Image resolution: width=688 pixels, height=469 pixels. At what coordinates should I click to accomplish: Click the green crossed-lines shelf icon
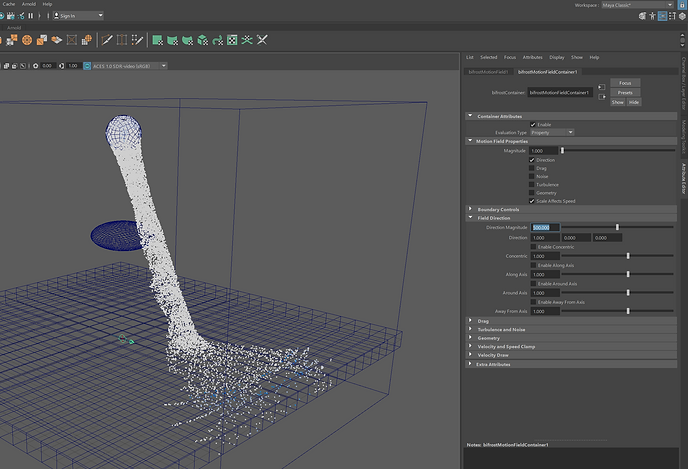pyautogui.click(x=247, y=40)
